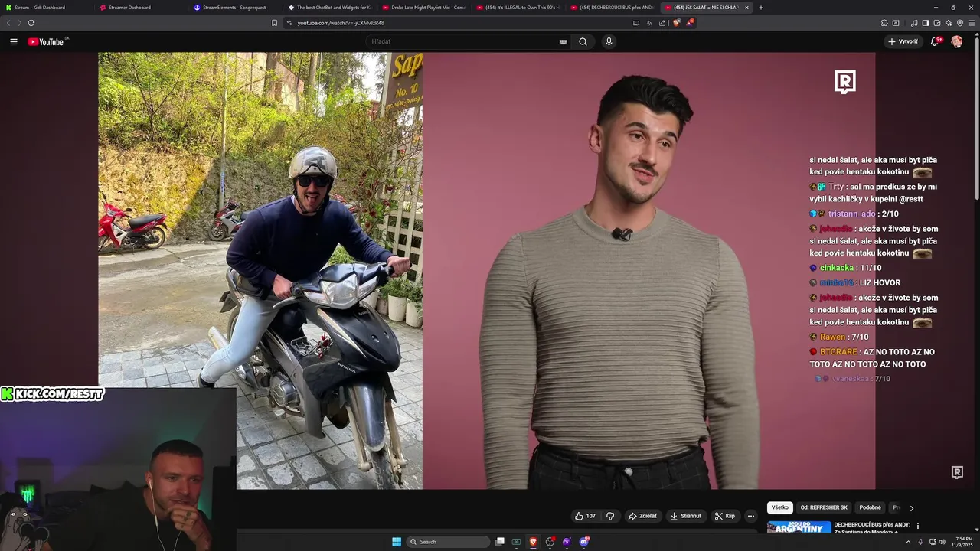The width and height of the screenshot is (980, 551).
Task: Click the Brave Shields lion icon
Action: [676, 23]
